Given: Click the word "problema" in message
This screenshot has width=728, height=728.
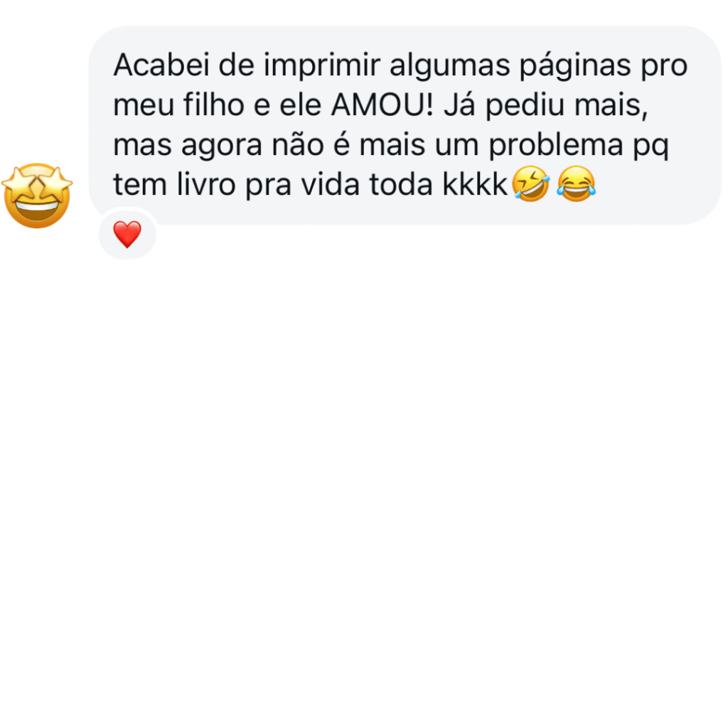Looking at the screenshot, I should (x=556, y=144).
